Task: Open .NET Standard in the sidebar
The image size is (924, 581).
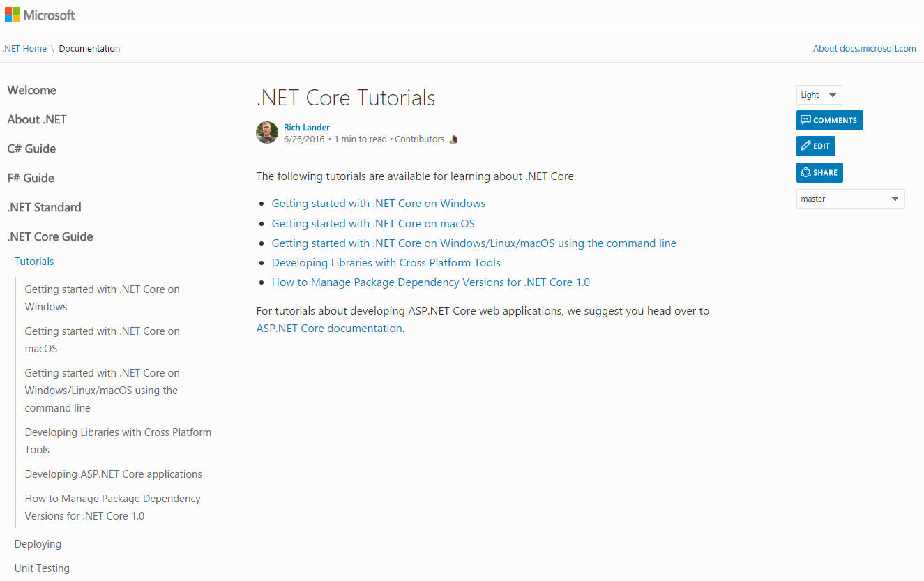Action: point(44,207)
